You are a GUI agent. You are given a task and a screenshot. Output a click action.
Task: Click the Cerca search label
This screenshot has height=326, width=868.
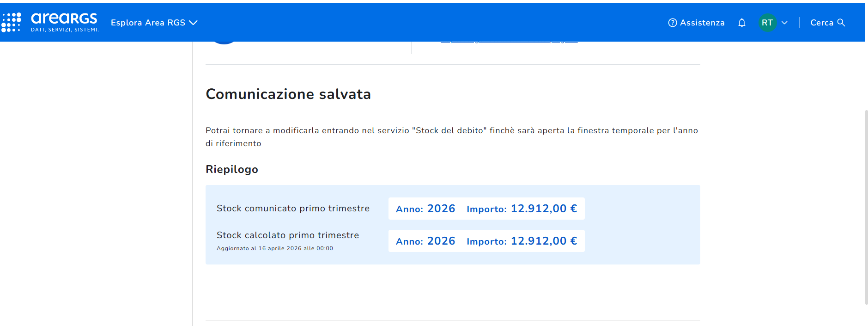click(x=822, y=23)
